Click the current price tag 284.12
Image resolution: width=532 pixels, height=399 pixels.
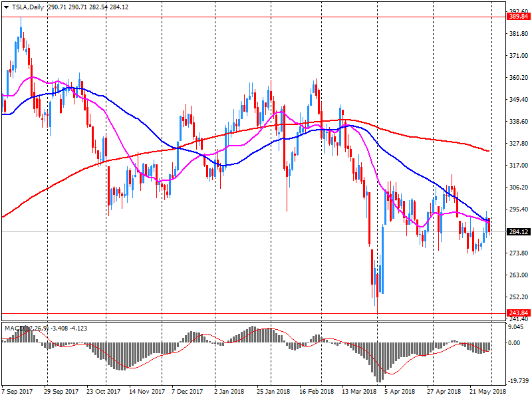tap(518, 231)
